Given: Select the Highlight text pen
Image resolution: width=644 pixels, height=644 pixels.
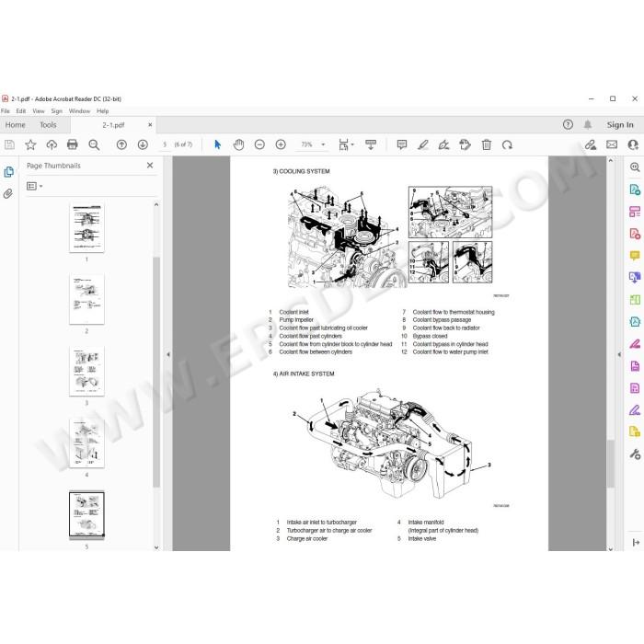Looking at the screenshot, I should click(x=422, y=144).
